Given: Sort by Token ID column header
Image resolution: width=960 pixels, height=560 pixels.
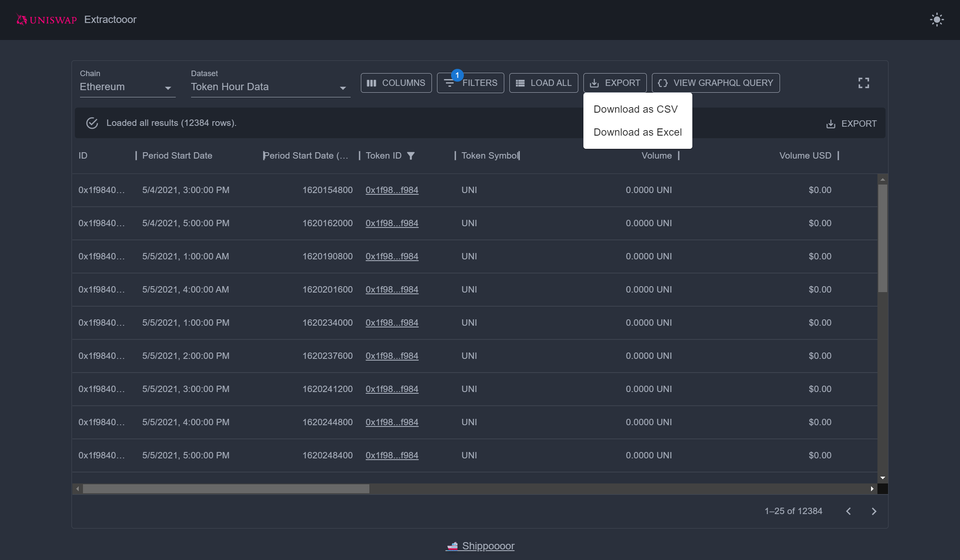Looking at the screenshot, I should tap(383, 156).
